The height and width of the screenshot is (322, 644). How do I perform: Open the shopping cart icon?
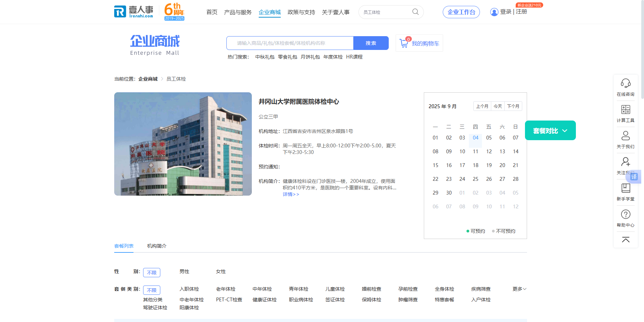click(404, 43)
